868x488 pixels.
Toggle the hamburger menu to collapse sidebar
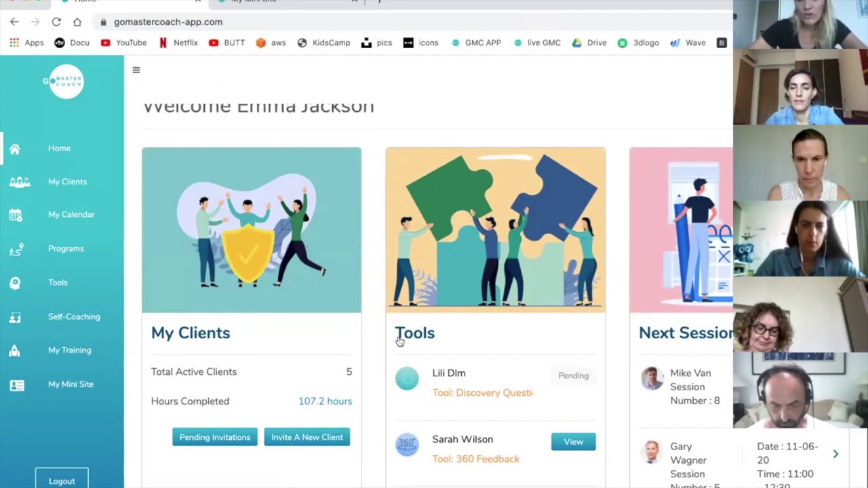(136, 70)
